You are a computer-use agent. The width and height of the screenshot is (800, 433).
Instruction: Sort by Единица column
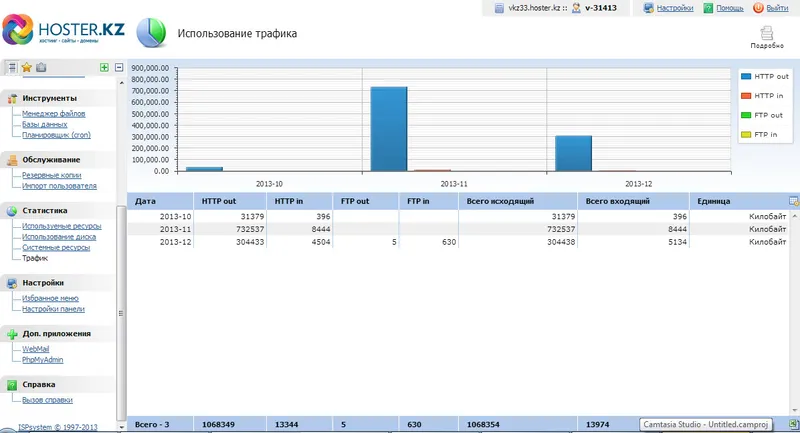[x=738, y=201]
